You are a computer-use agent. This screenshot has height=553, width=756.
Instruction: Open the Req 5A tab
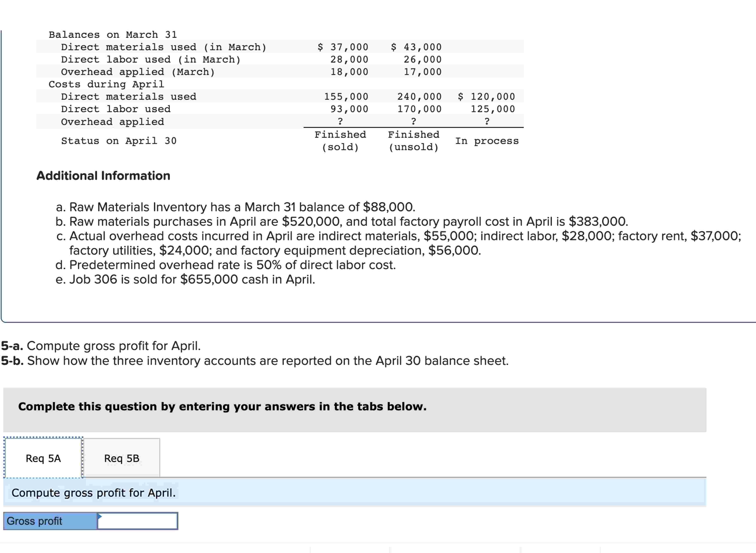43,458
